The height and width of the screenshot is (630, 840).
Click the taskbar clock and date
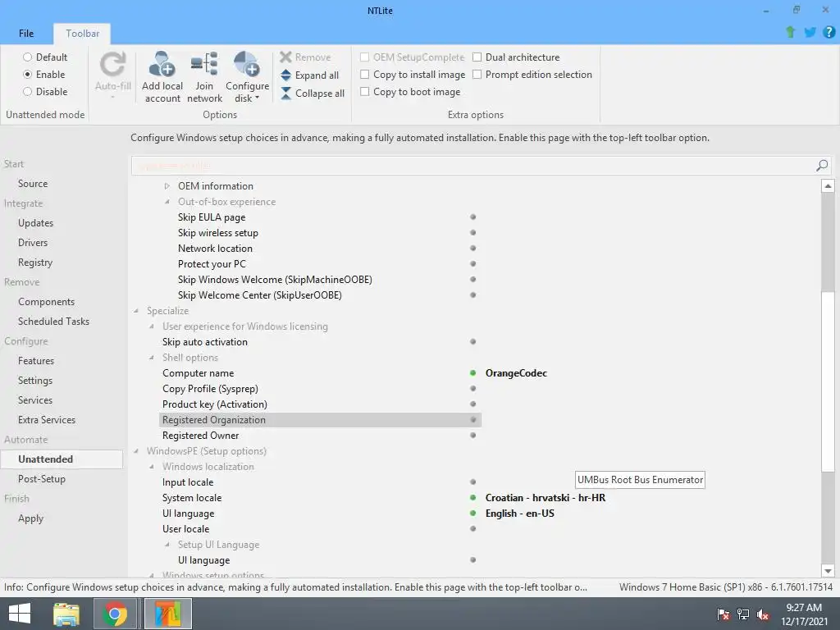(x=804, y=614)
